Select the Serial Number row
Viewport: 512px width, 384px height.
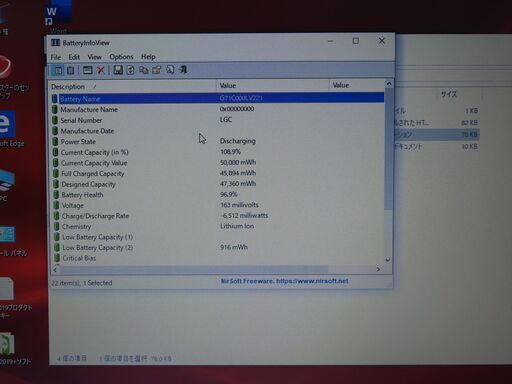[x=218, y=120]
